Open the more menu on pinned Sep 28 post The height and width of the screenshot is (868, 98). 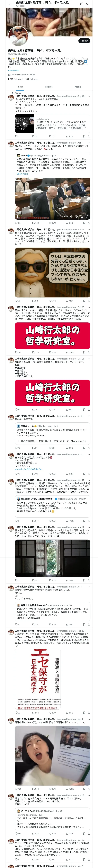coord(89,96)
